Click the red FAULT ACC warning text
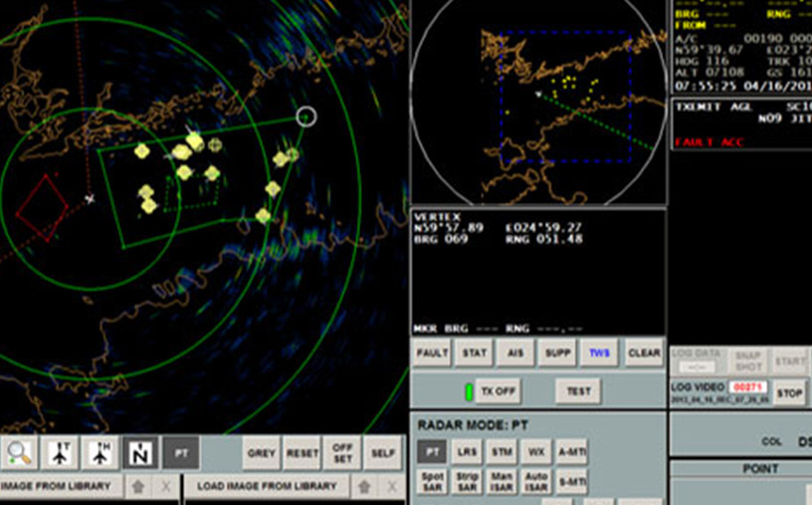Screen dimensions: 812x505 click(709, 142)
